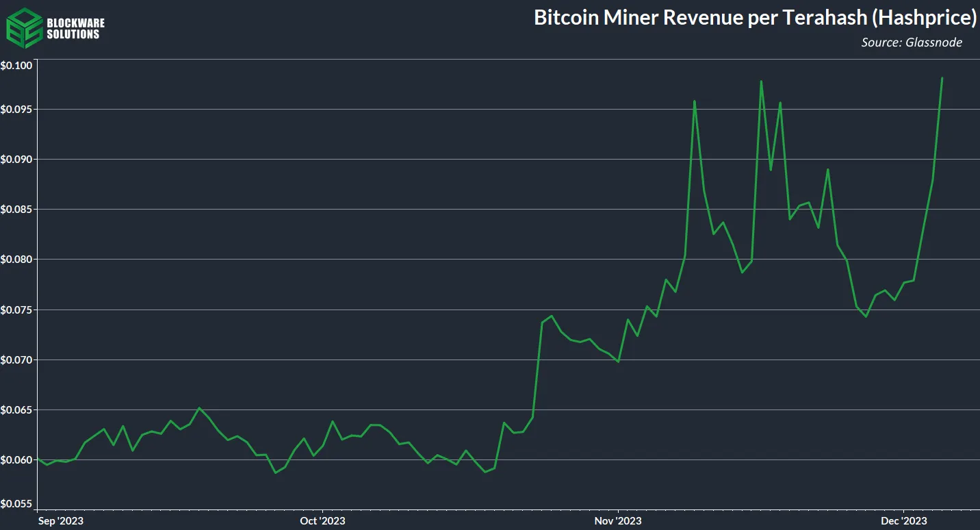Select the Sep '2023 x-axis label
The image size is (980, 530).
click(60, 521)
